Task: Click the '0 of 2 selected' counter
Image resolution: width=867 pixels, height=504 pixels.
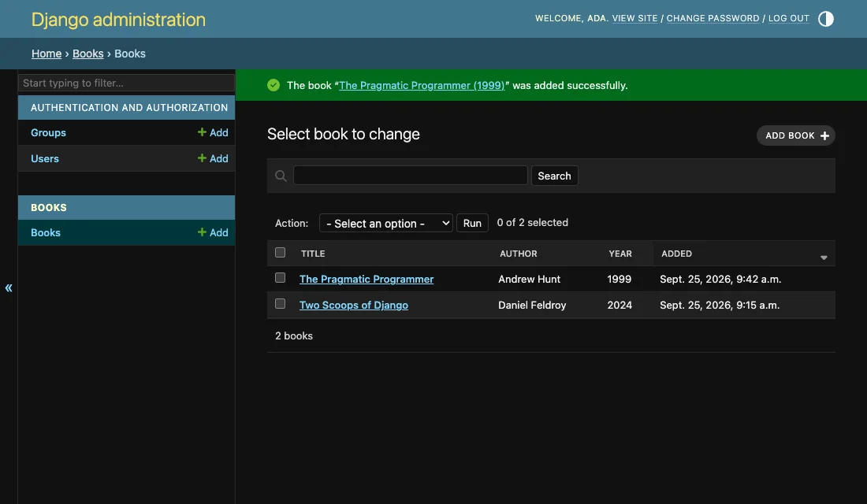Action: (533, 223)
